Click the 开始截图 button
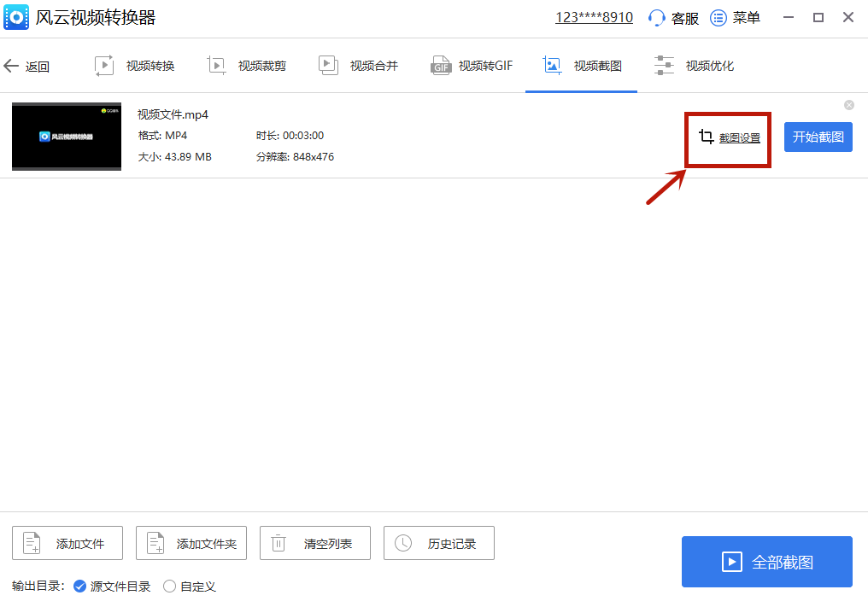This screenshot has width=868, height=607. click(818, 137)
